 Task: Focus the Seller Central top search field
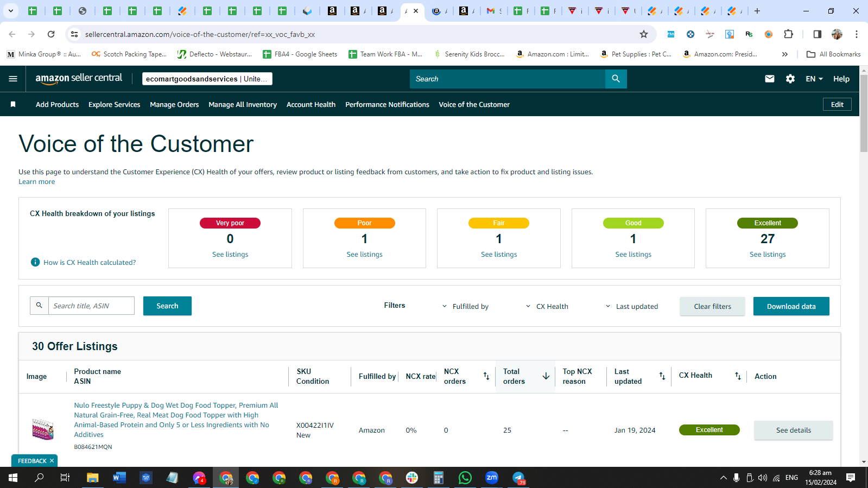(x=508, y=79)
